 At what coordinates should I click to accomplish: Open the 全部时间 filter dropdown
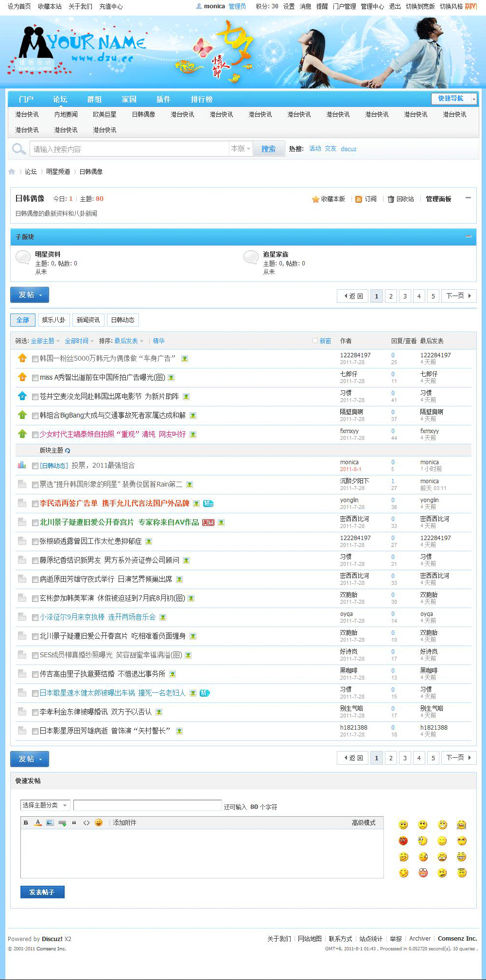(79, 341)
